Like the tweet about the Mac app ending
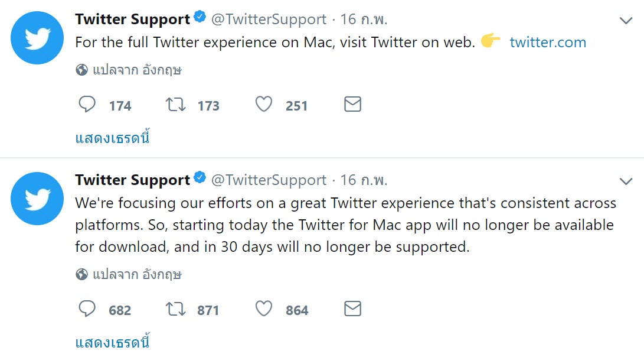The width and height of the screenshot is (644, 357). (x=263, y=309)
